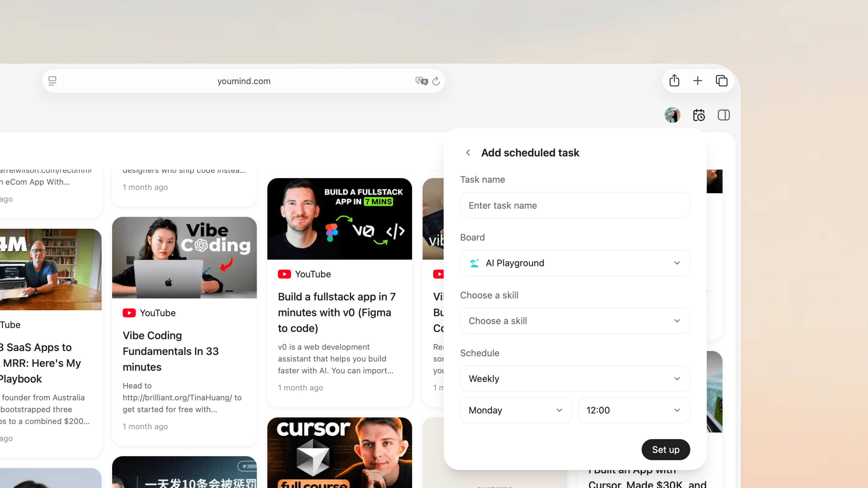The height and width of the screenshot is (488, 868).
Task: Open Vibe Coding video thumbnail
Action: [x=184, y=258]
